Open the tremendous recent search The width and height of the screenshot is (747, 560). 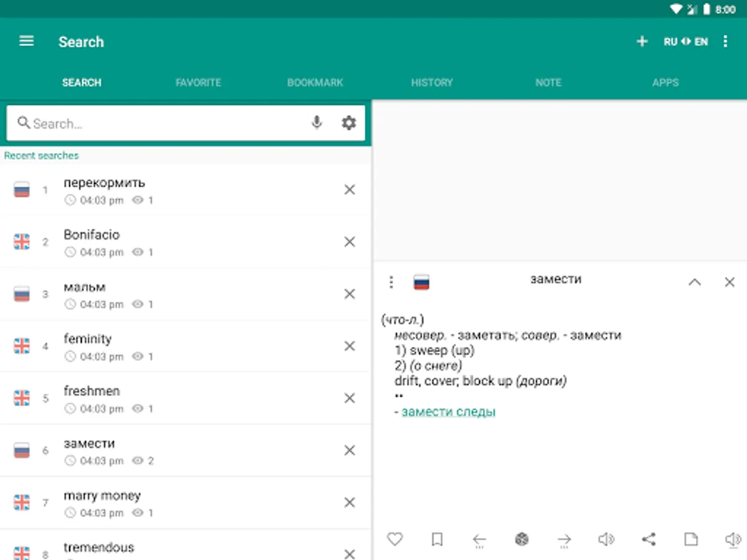point(186,545)
